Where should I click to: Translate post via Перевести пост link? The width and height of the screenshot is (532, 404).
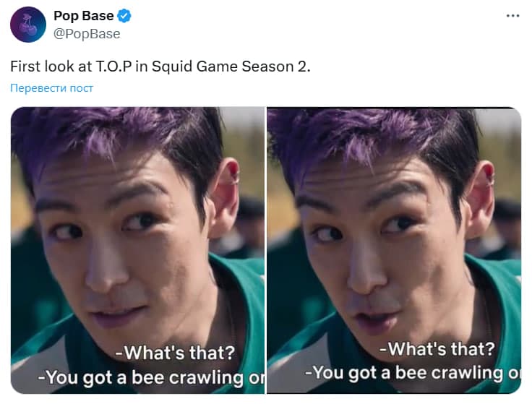[x=51, y=88]
